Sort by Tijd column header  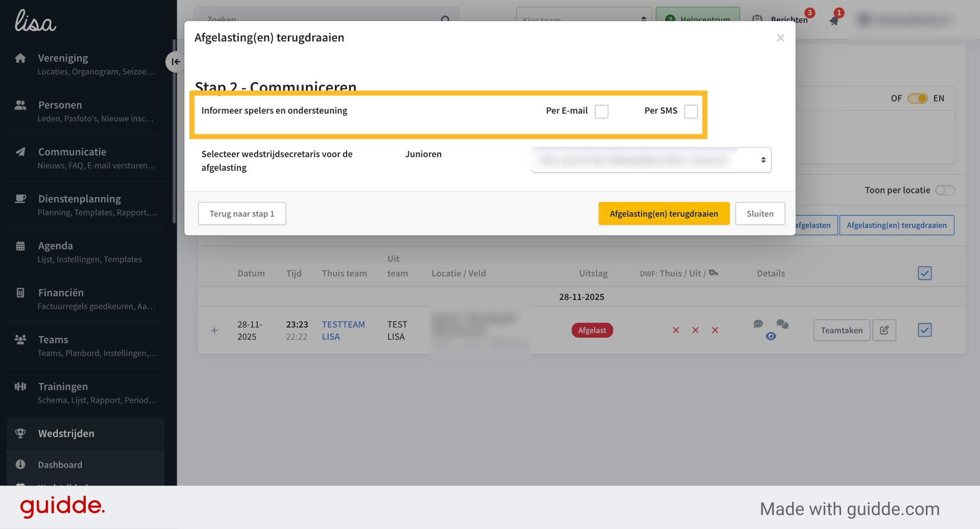[293, 273]
